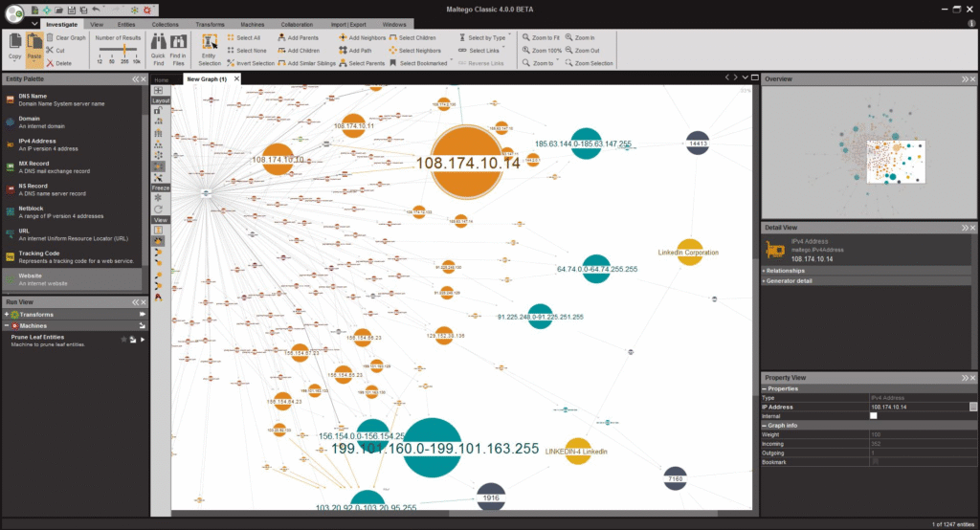980x530 pixels.
Task: Click Add Neighbors
Action: click(x=362, y=37)
